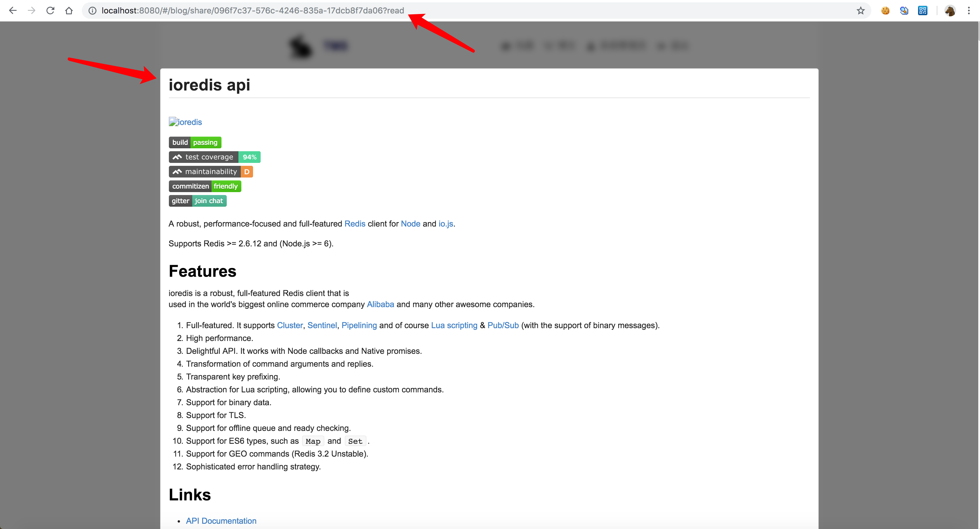
Task: Open the Chrome three-dot menu
Action: pyautogui.click(x=969, y=11)
